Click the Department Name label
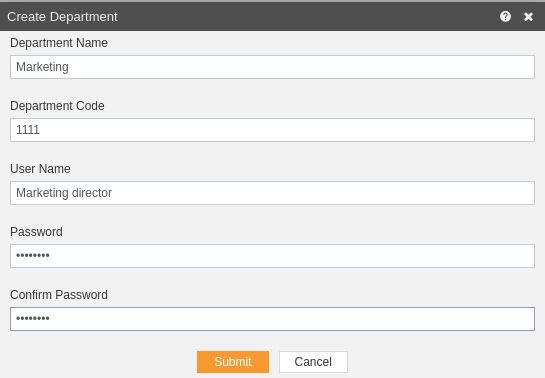545x378 pixels. [x=59, y=43]
